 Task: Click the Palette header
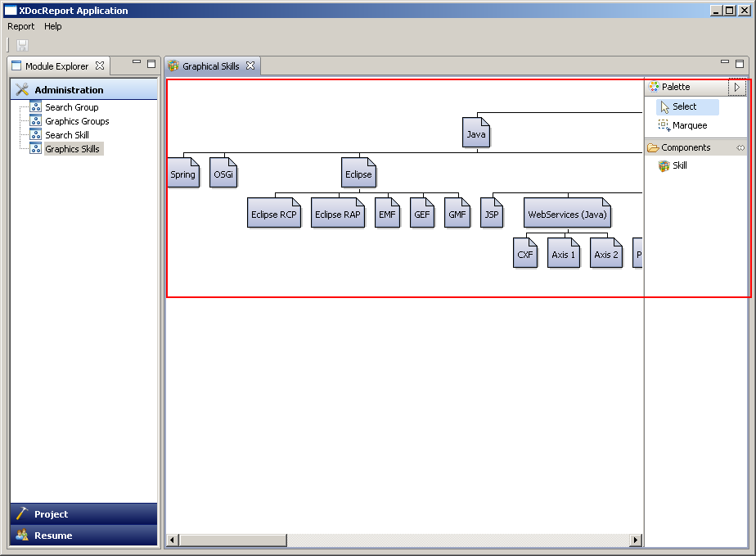pyautogui.click(x=687, y=87)
